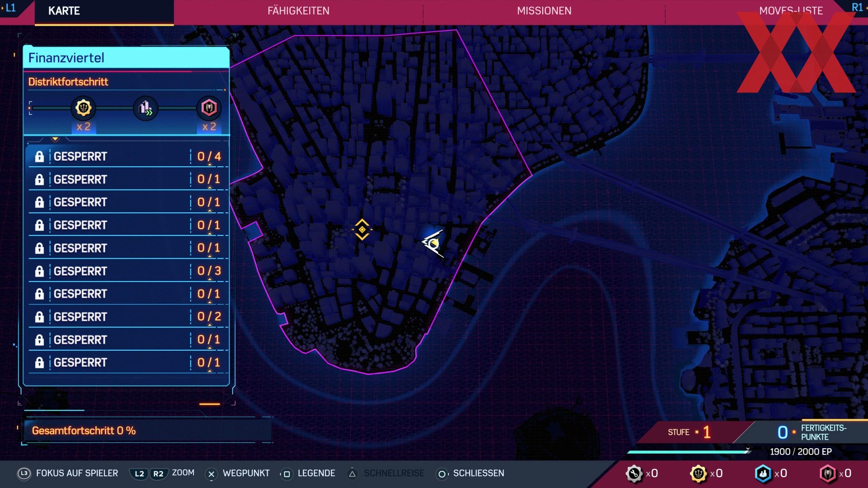868x488 pixels.
Task: Click the 1900 / 2000 EP experience bar
Action: pyautogui.click(x=689, y=451)
